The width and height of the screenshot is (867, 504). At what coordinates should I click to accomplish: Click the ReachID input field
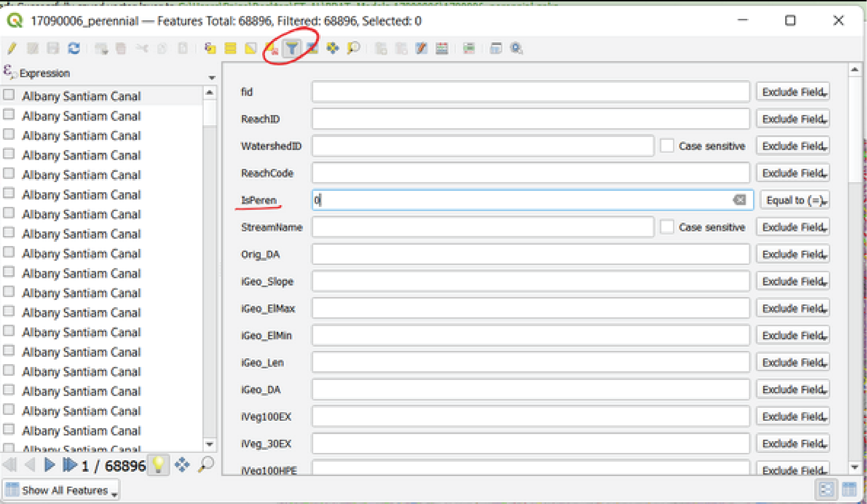(x=531, y=119)
